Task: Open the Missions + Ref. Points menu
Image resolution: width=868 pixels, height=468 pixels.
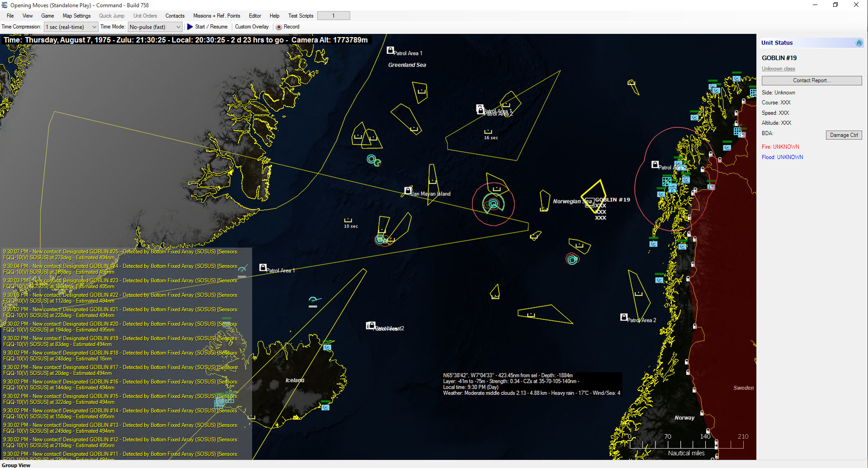Action: (217, 15)
